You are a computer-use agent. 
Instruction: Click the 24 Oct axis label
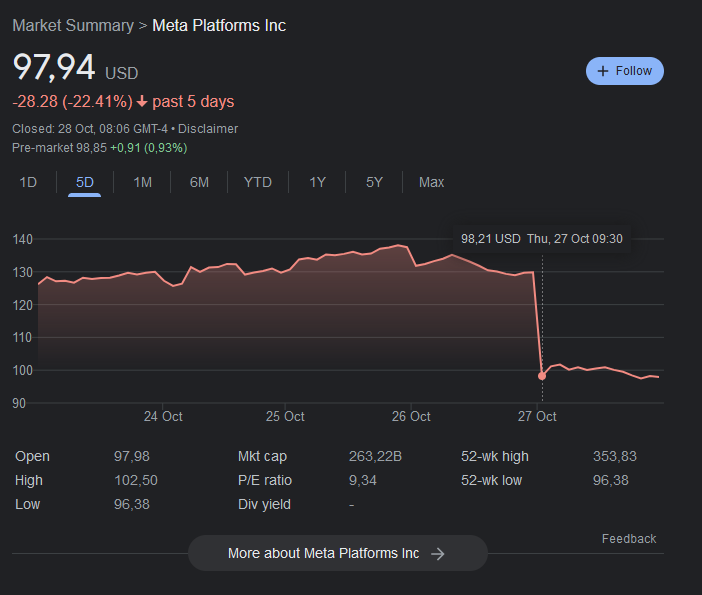tap(163, 416)
